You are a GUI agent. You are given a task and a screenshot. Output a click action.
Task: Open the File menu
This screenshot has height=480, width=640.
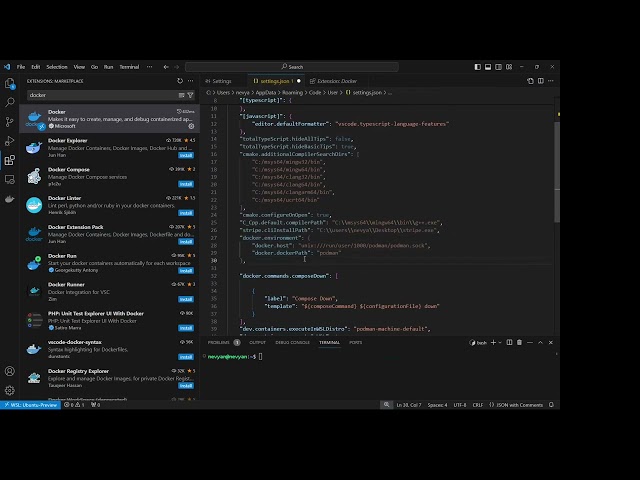[x=21, y=67]
